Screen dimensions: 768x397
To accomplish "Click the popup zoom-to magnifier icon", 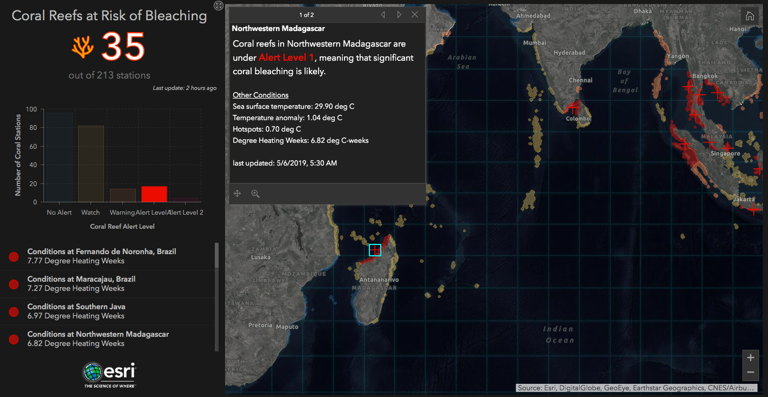I will tap(255, 194).
